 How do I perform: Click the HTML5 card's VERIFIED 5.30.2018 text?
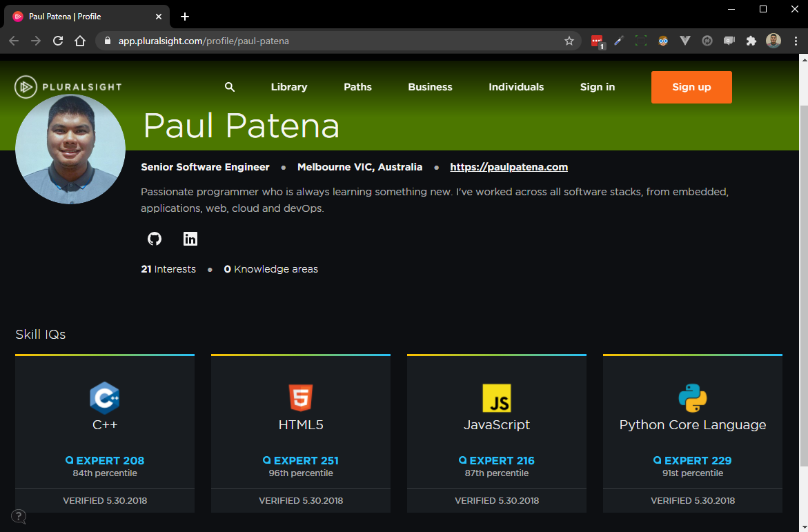pos(301,500)
